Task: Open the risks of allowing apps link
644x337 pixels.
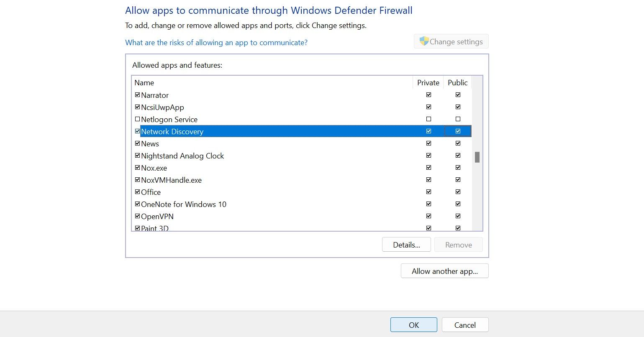Action: [x=216, y=42]
